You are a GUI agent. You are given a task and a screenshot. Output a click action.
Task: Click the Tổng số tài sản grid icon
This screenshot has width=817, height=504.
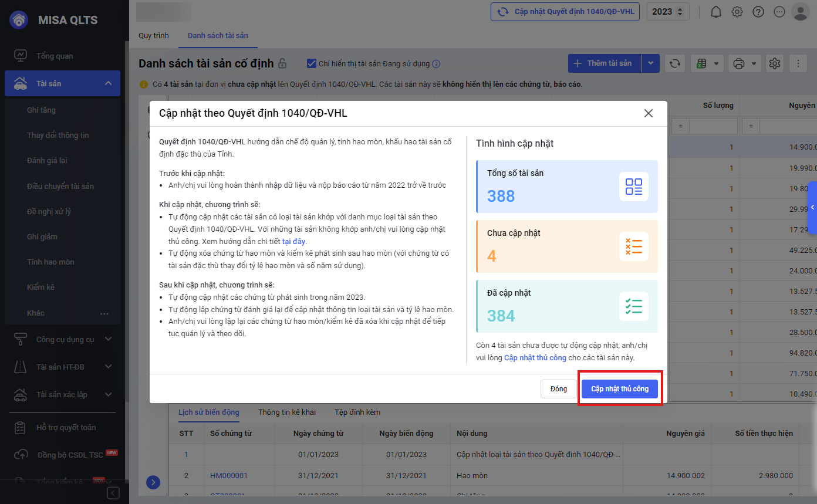tap(634, 187)
